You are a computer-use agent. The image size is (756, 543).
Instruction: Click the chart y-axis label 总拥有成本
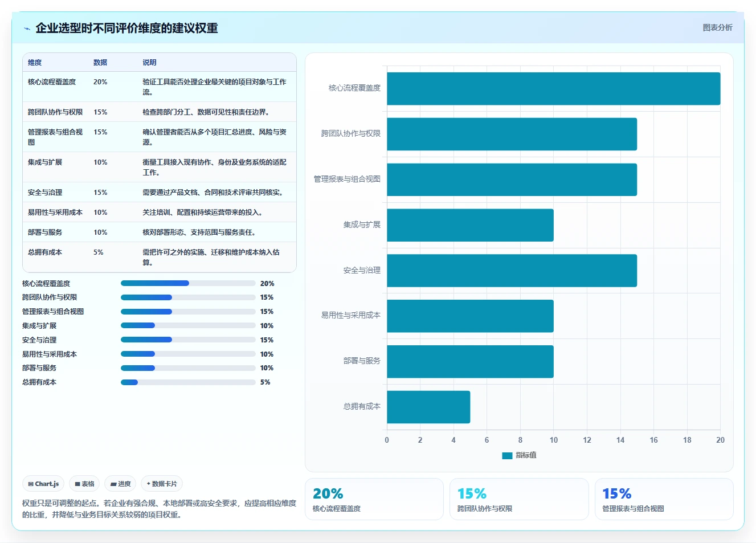coord(362,406)
